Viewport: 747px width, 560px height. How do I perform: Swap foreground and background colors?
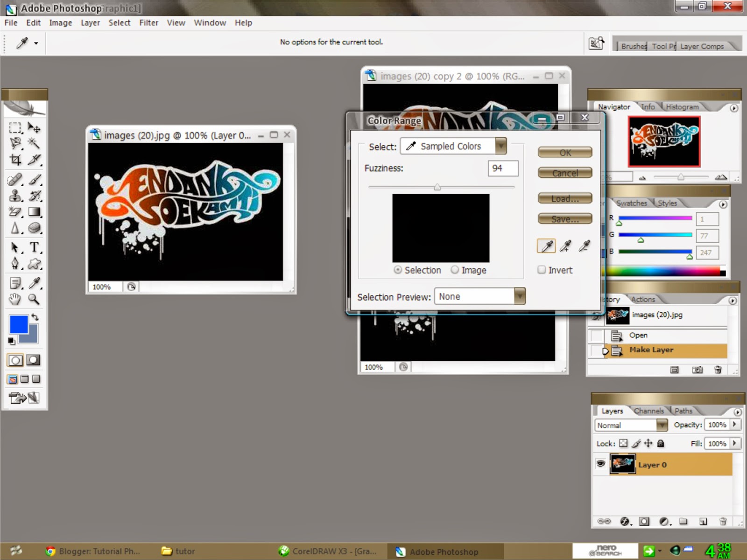35,317
